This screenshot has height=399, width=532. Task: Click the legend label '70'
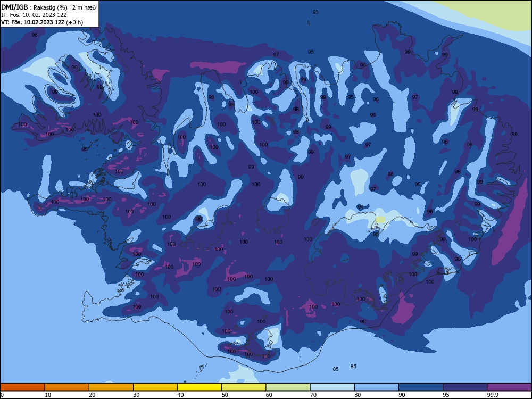point(313,395)
